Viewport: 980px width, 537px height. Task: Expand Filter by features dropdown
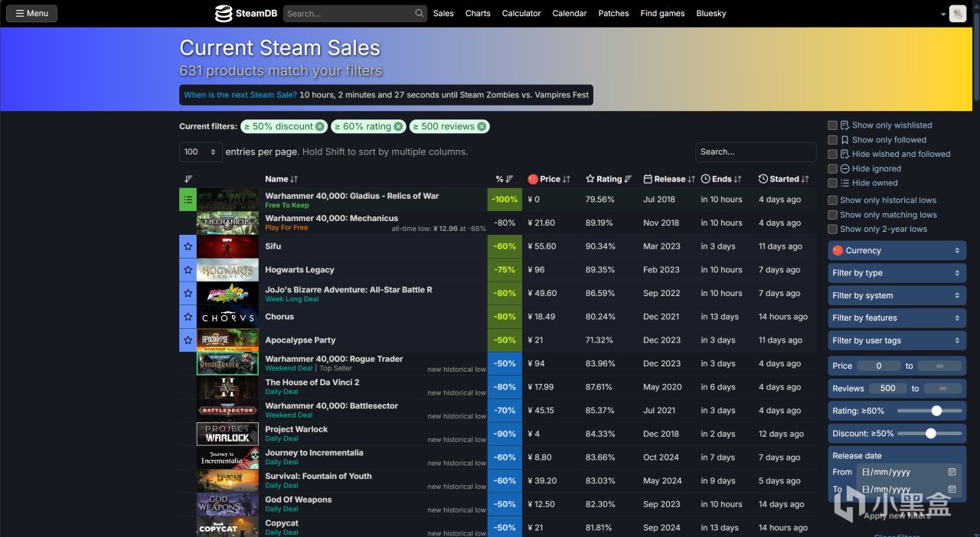pyautogui.click(x=897, y=317)
